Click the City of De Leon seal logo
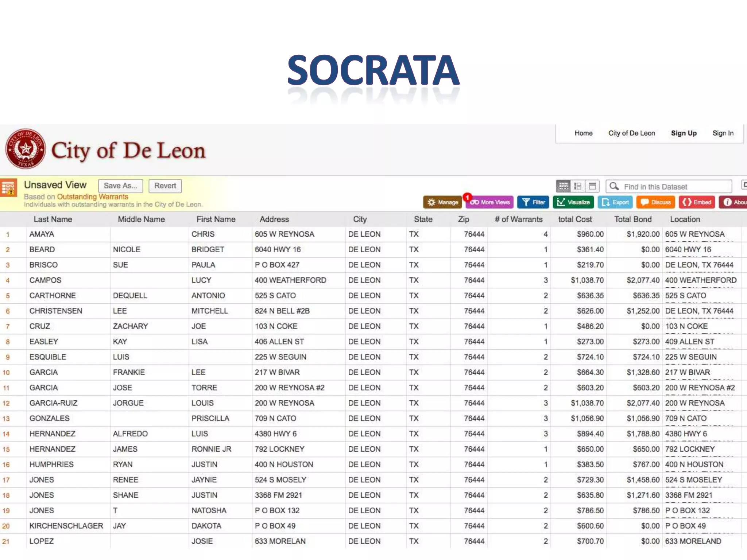 (26, 149)
